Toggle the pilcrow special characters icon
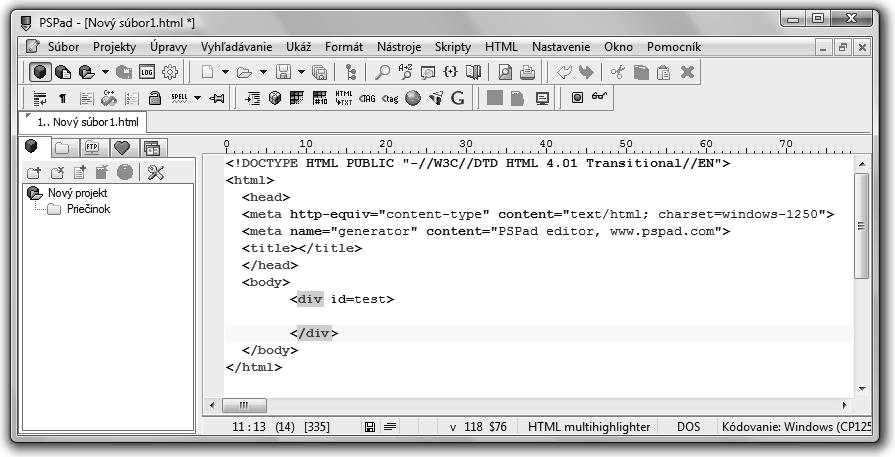The width and height of the screenshot is (895, 457). coord(63,99)
